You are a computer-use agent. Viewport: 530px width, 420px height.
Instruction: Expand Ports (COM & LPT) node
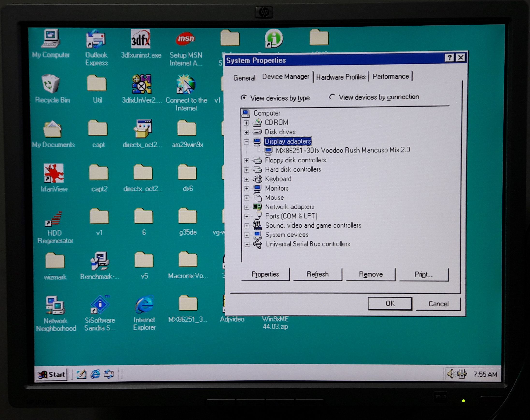coord(247,216)
